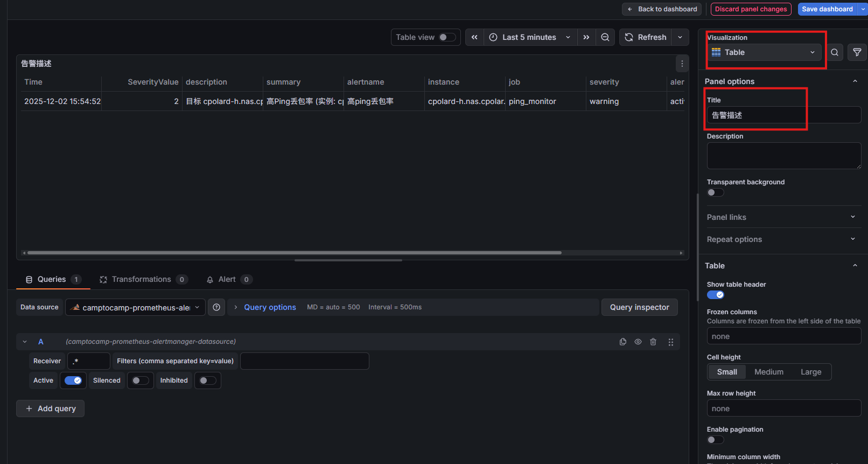Click the Save dashboard button

(x=827, y=9)
